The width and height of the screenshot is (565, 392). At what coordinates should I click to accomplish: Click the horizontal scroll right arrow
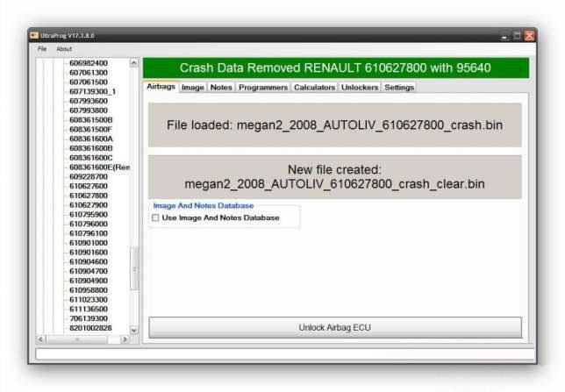tap(124, 339)
